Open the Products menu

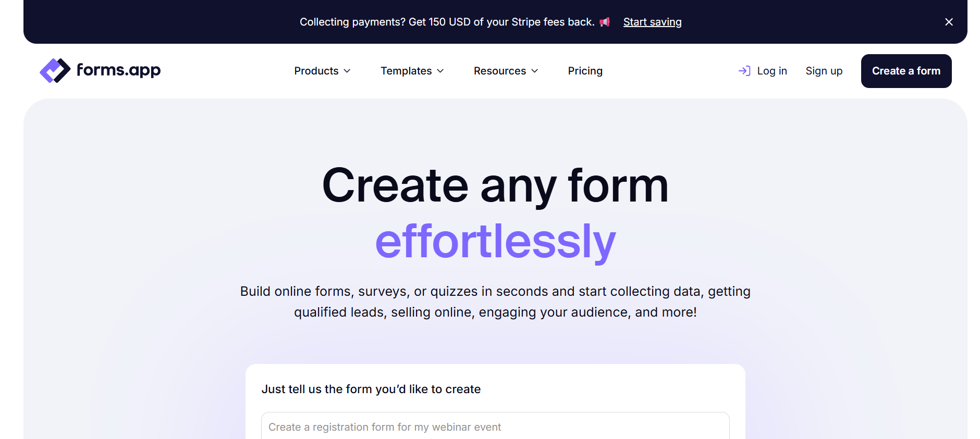pyautogui.click(x=322, y=71)
